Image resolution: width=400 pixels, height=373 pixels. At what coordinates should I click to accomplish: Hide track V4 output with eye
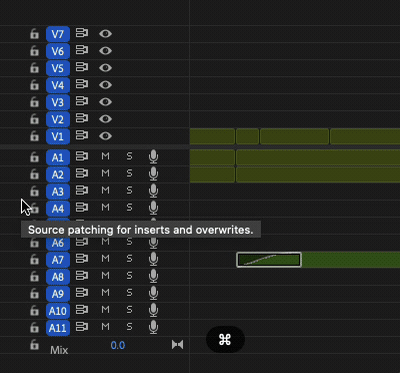click(105, 85)
